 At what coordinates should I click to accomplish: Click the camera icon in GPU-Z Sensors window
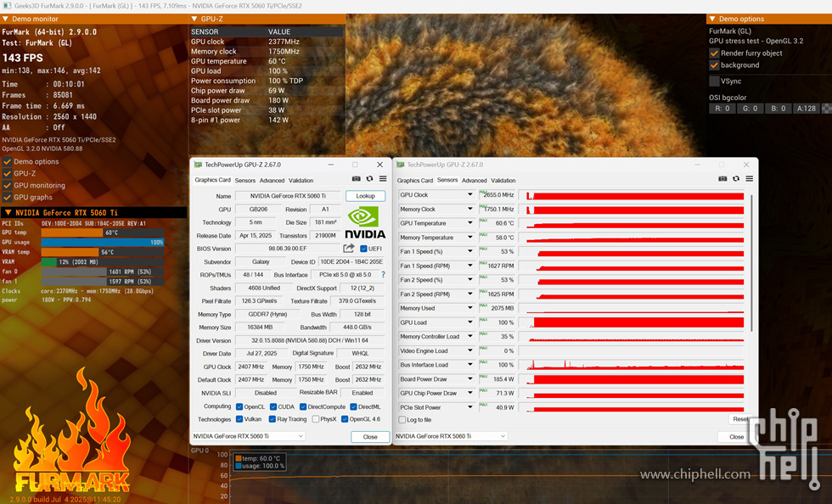tap(722, 179)
